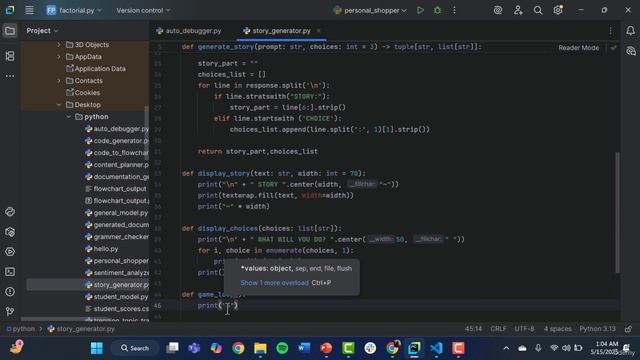Select the Cookies item in the project tree
The width and height of the screenshot is (640, 360).
(83, 93)
